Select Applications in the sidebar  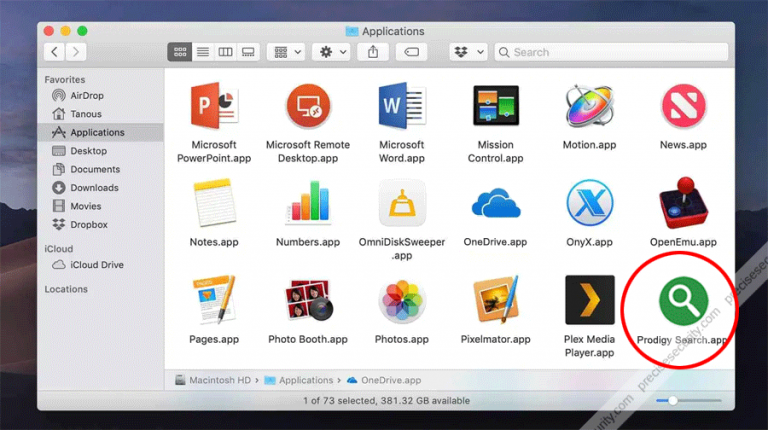[100, 132]
